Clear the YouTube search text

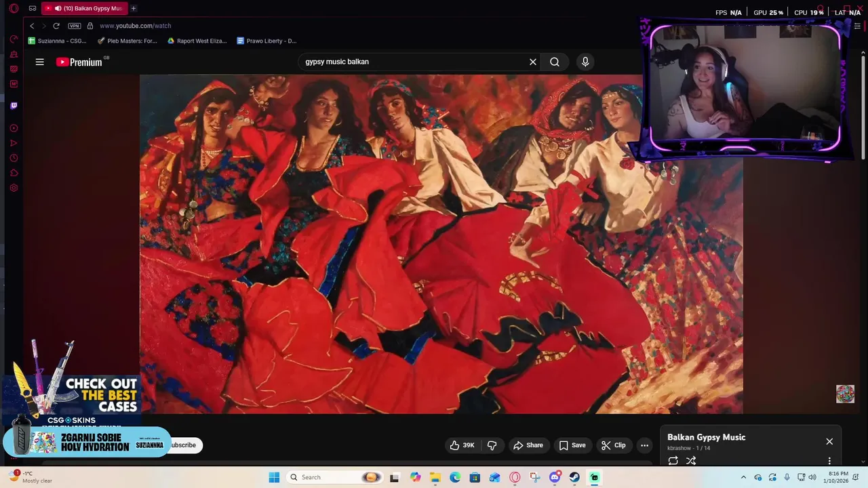533,62
